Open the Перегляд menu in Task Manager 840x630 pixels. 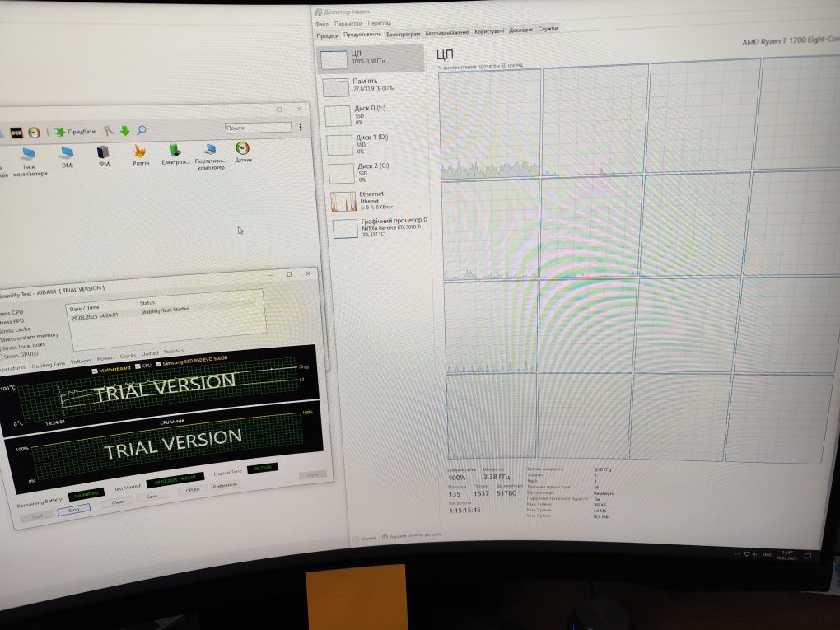pyautogui.click(x=380, y=23)
